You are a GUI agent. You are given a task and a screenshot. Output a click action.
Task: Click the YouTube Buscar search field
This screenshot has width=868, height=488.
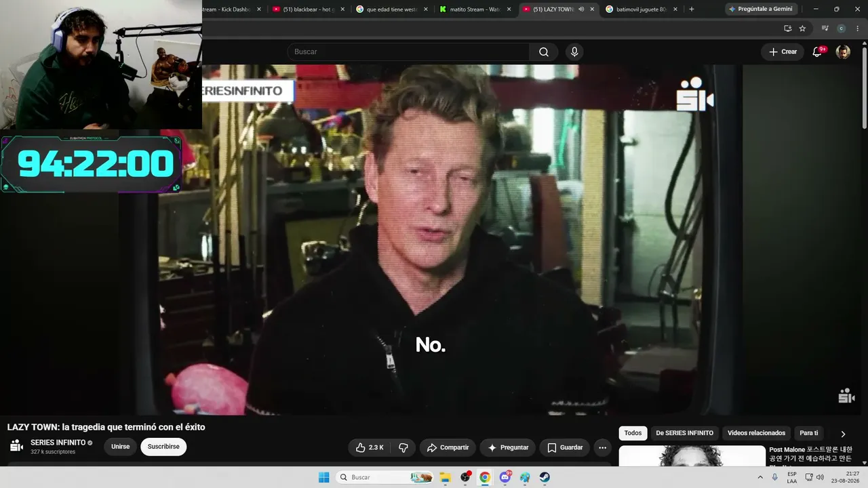pyautogui.click(x=409, y=52)
